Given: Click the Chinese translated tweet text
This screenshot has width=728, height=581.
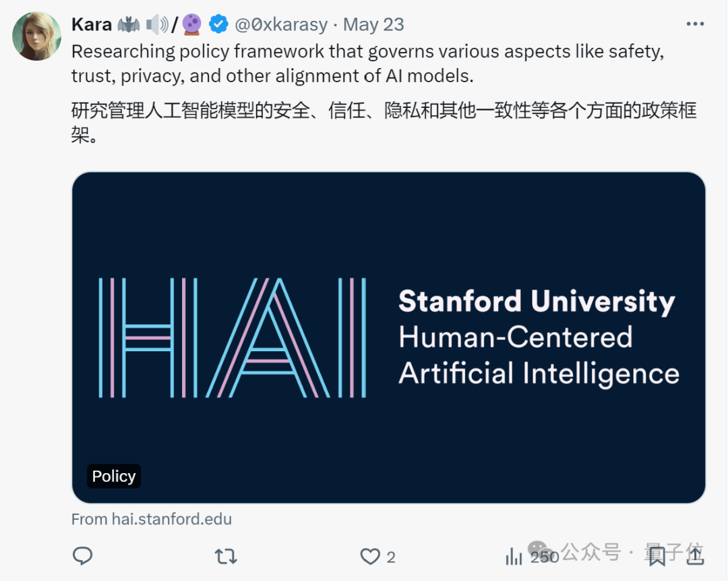Looking at the screenshot, I should [384, 121].
